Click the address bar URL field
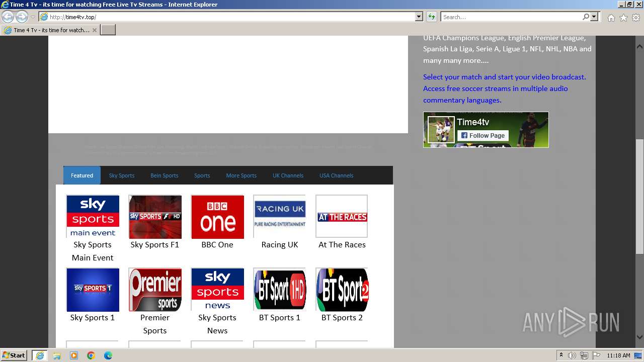 [x=227, y=17]
